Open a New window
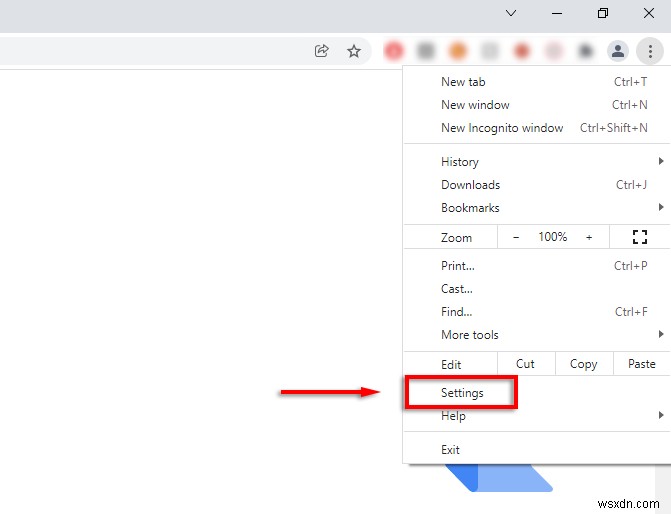 pyautogui.click(x=537, y=105)
